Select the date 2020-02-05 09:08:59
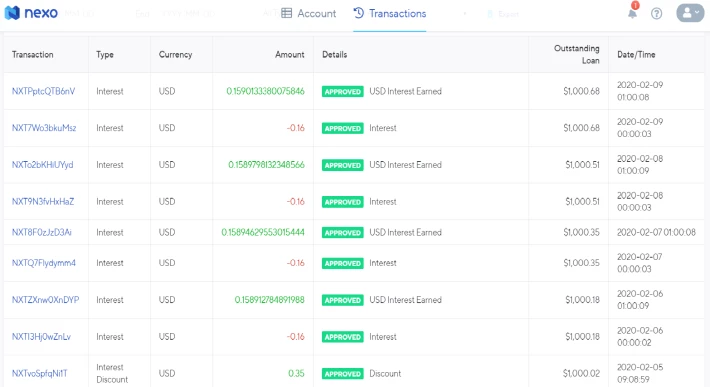Screen dimensions: 710x387 640,373
